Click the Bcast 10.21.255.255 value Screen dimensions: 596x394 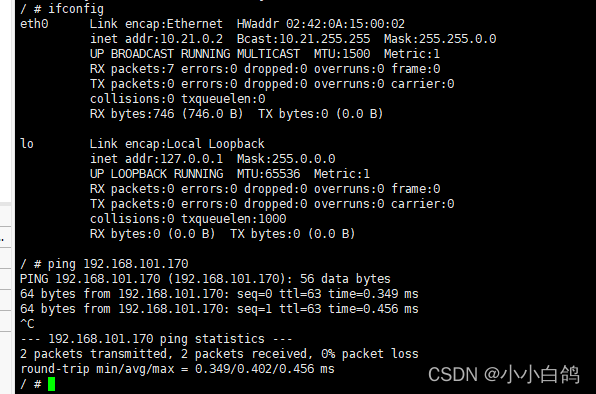(303, 39)
